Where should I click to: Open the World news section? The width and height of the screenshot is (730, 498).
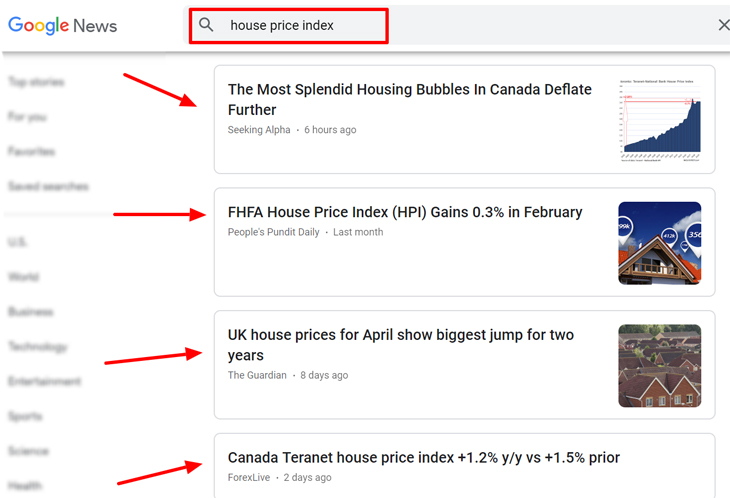(x=23, y=277)
